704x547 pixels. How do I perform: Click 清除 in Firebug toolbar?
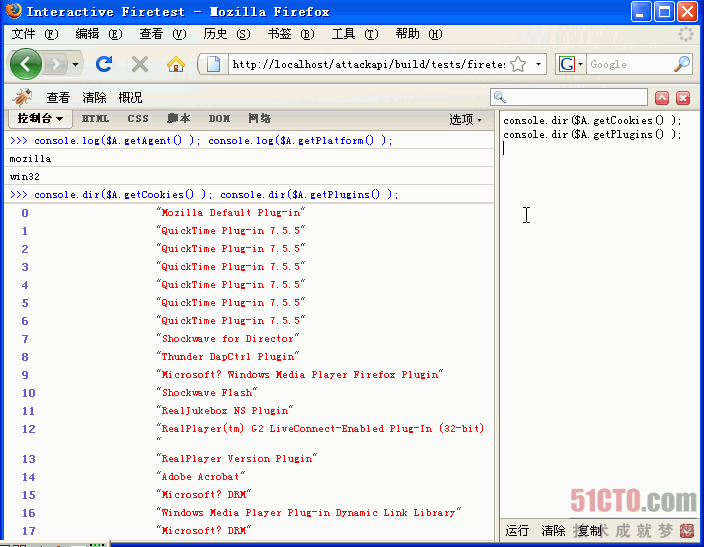94,98
